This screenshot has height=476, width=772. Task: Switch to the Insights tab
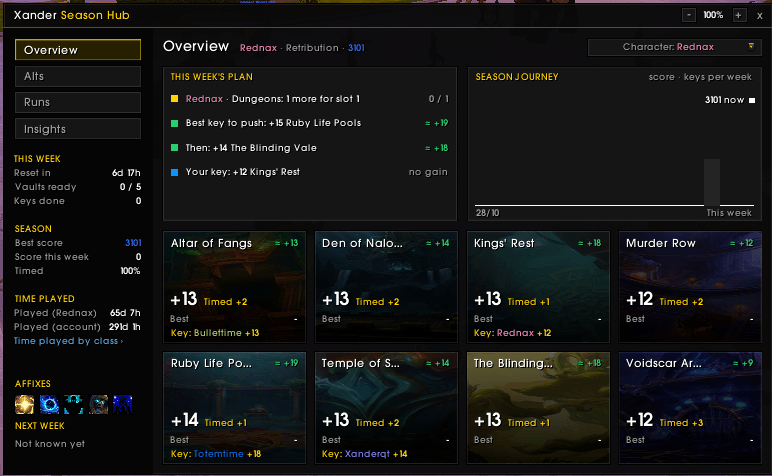[x=78, y=129]
